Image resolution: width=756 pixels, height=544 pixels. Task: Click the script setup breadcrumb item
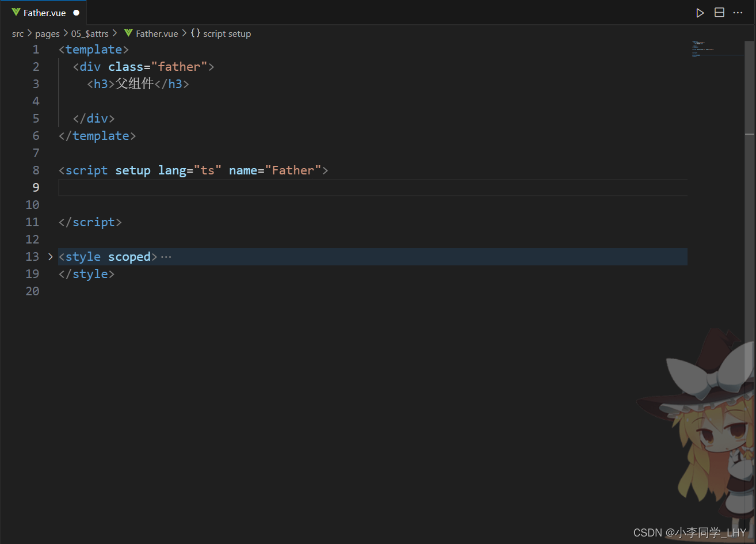227,34
